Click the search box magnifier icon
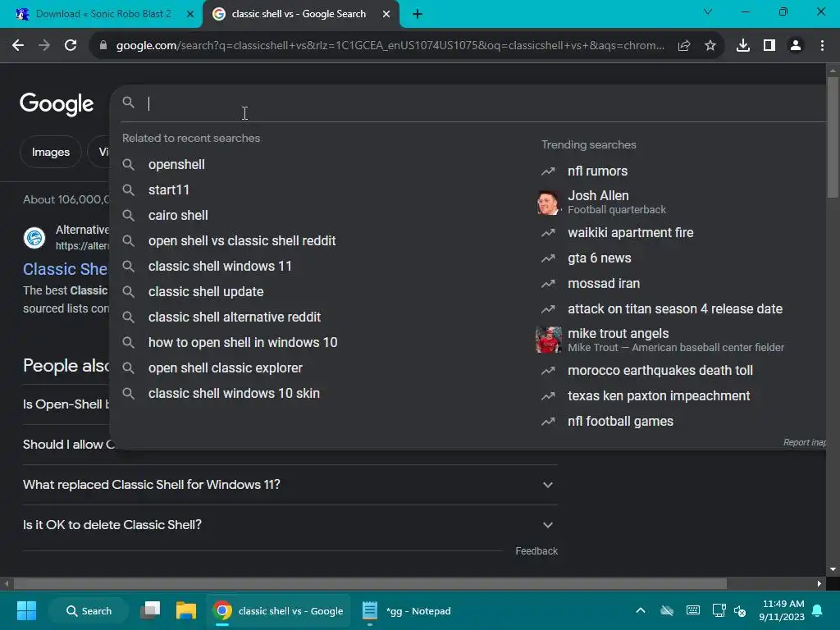The width and height of the screenshot is (840, 630). coord(128,103)
